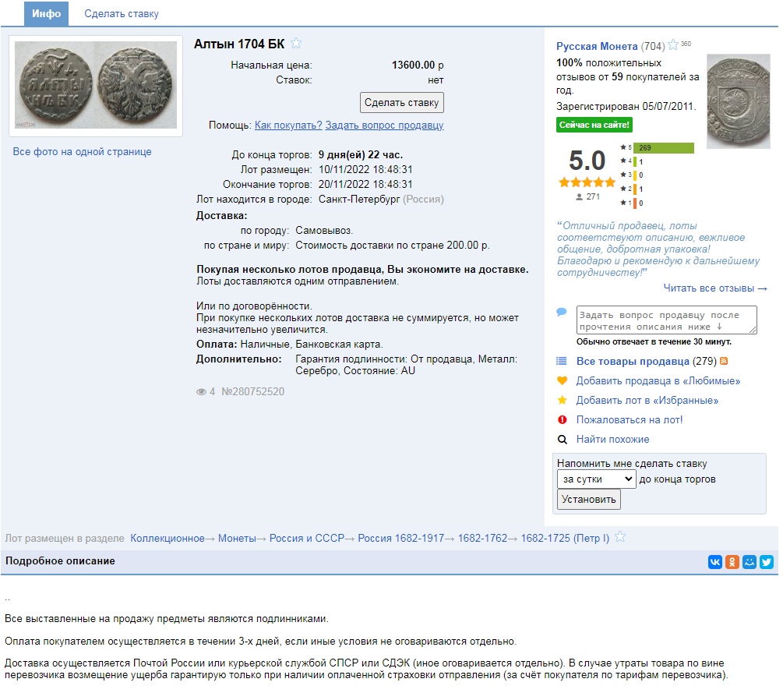
Task: Click the 'Установить' reminder button
Action: tap(588, 500)
